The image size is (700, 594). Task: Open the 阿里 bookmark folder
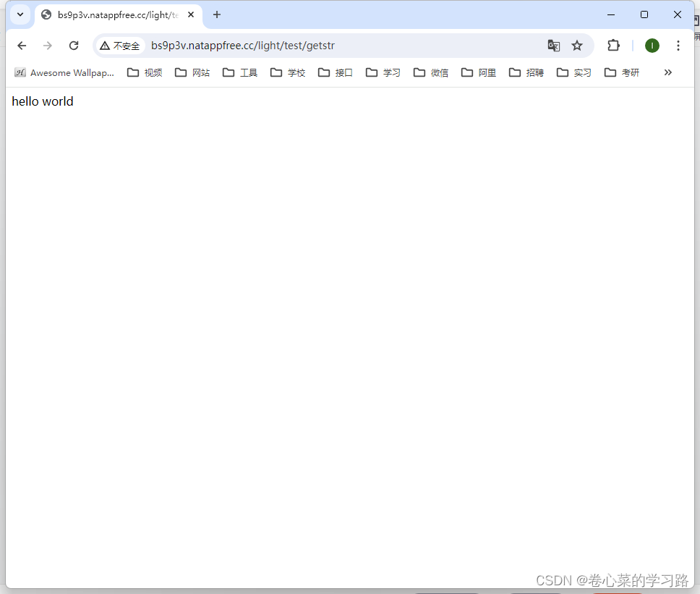point(479,73)
